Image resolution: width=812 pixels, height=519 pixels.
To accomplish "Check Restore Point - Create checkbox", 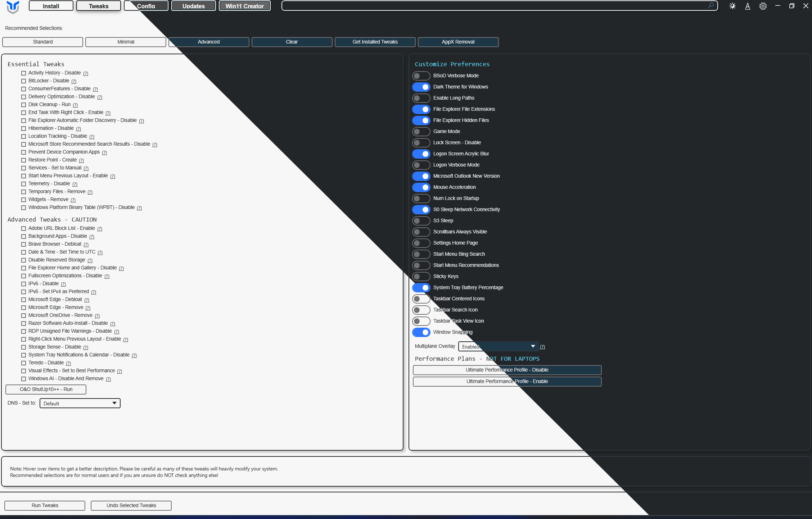I will tap(24, 160).
